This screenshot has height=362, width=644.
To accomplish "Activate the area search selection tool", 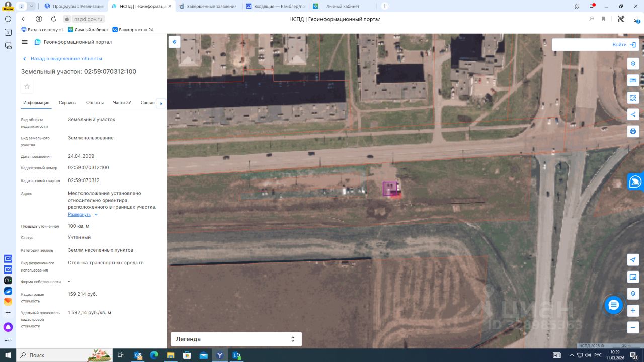I will tap(633, 98).
